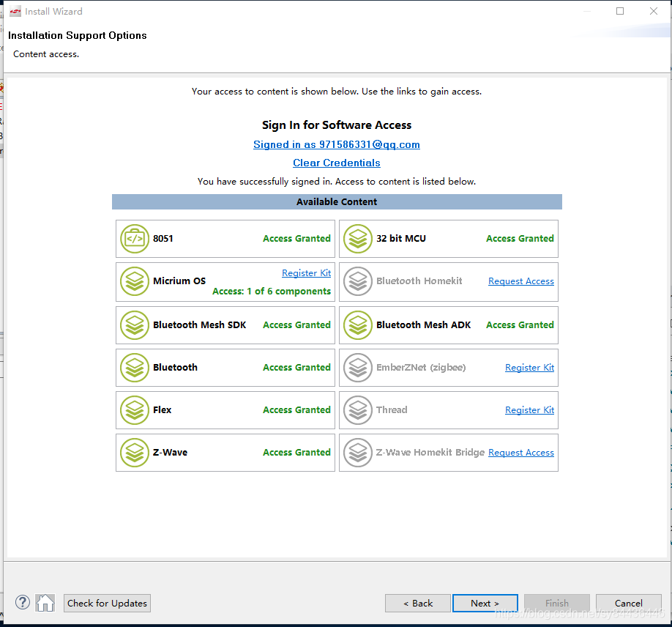
Task: Click the 'Bluetooth Mesh SDK' label
Action: 200,325
